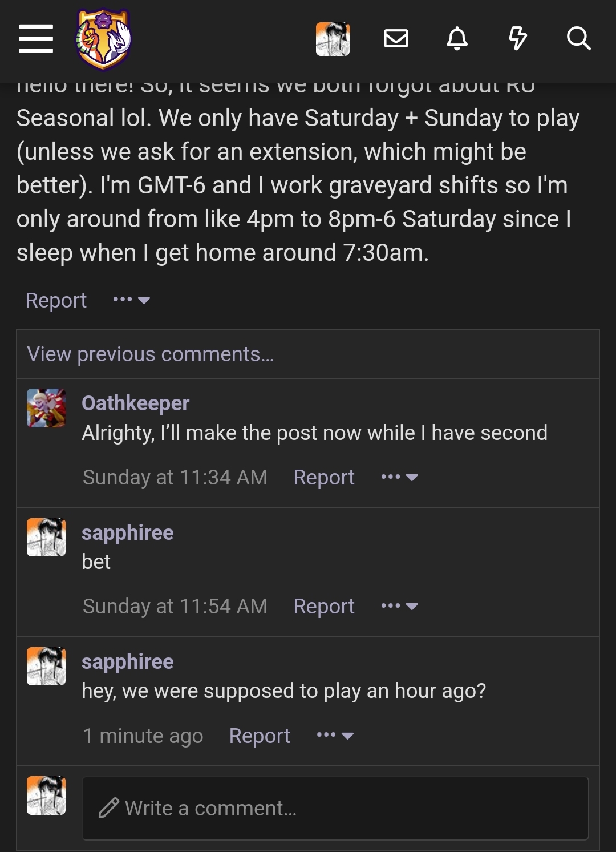Viewport: 616px width, 852px height.
Task: Open the inbox envelope icon
Action: pos(396,39)
